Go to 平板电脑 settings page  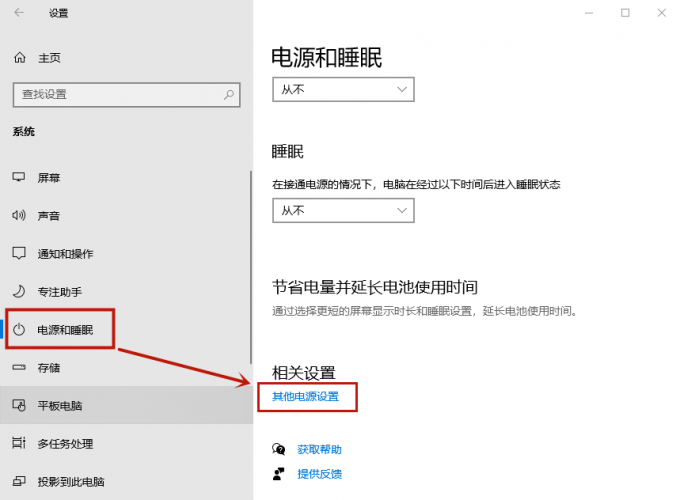click(x=127, y=405)
